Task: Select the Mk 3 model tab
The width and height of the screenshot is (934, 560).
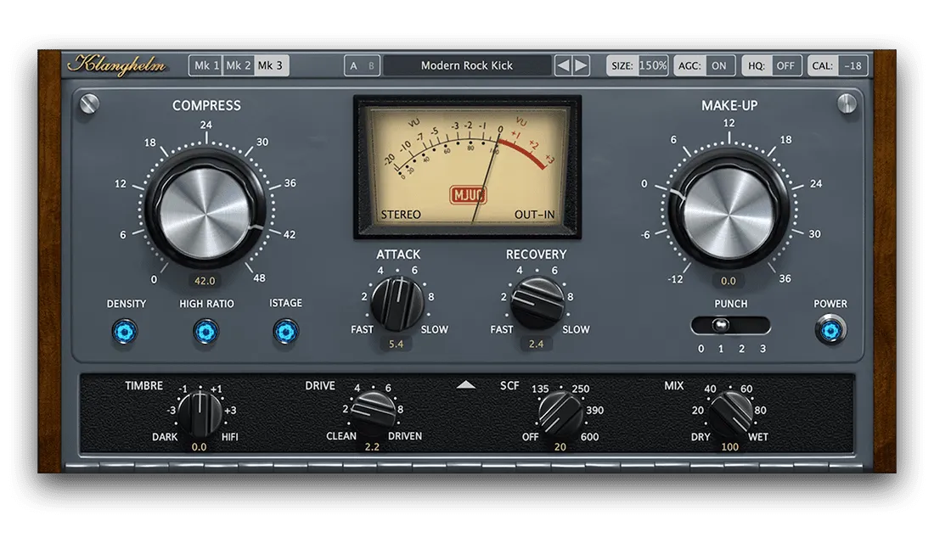Action: [271, 65]
